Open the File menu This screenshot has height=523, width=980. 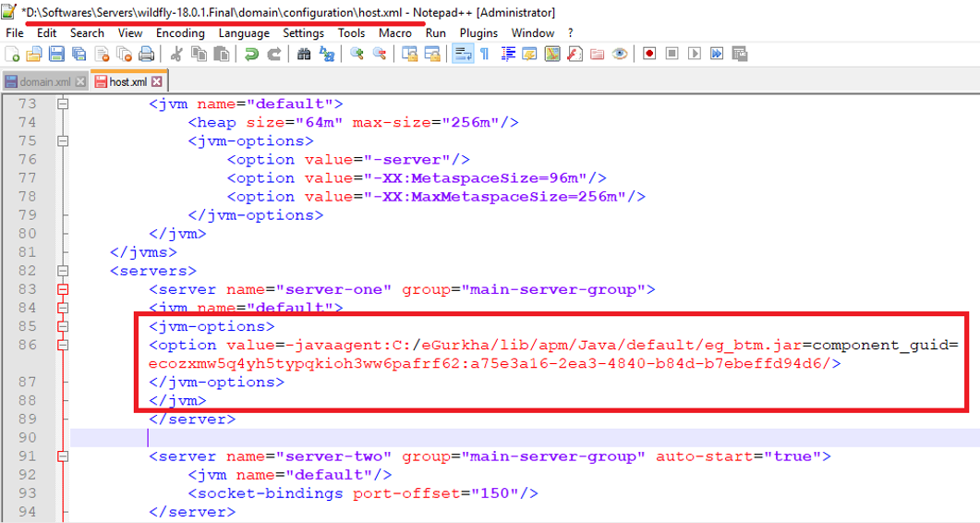point(15,33)
